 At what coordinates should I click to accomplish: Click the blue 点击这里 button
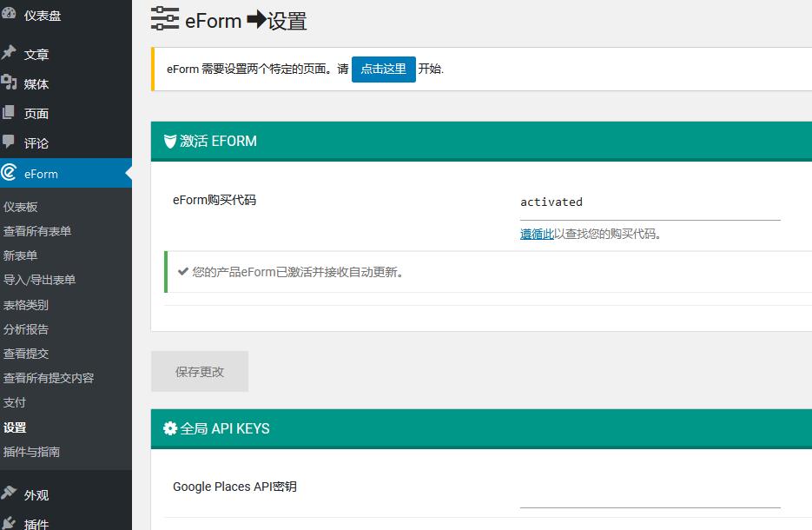383,69
